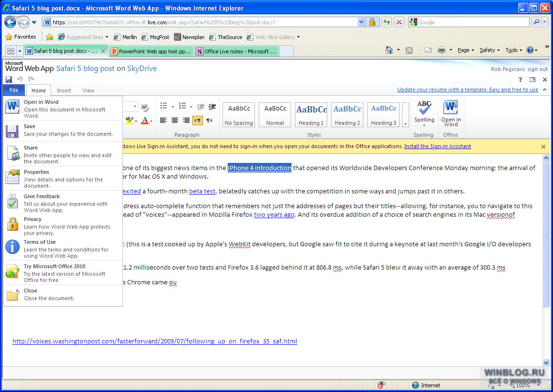Center the paragraph text
The height and width of the screenshot is (392, 553).
(175, 121)
